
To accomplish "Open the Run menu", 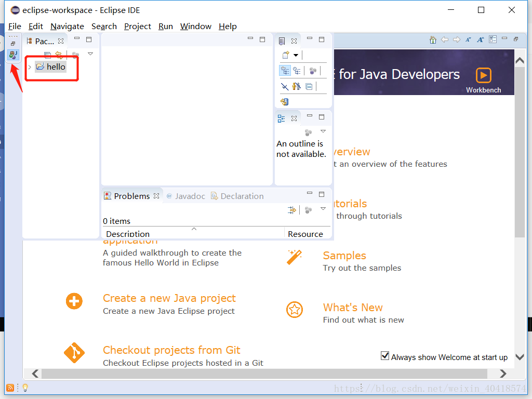I will tap(166, 26).
